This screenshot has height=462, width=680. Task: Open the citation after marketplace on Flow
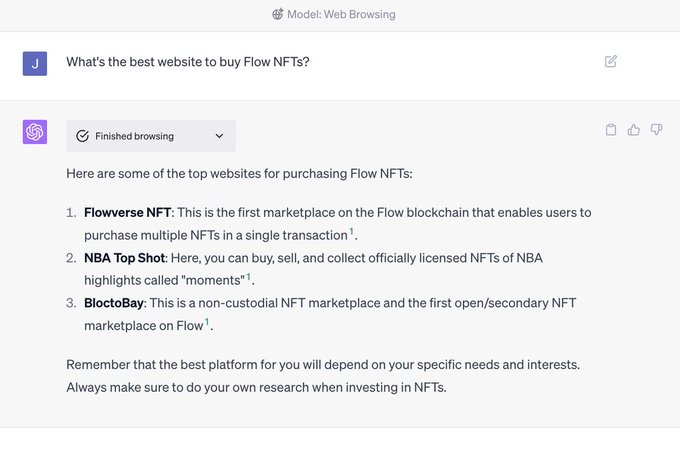coord(207,322)
